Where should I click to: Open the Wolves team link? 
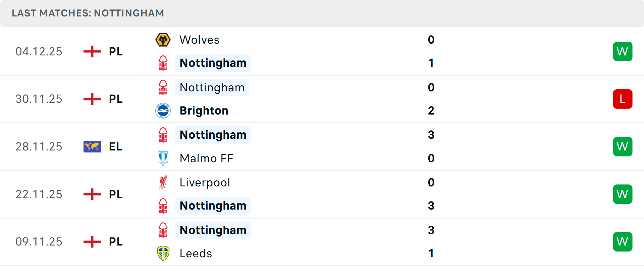point(199,40)
